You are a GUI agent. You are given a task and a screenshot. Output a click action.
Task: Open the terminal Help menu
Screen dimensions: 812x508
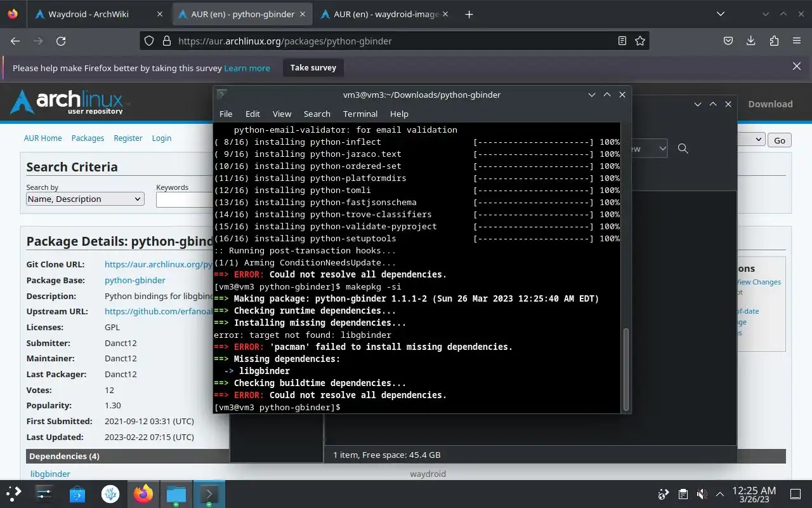399,114
